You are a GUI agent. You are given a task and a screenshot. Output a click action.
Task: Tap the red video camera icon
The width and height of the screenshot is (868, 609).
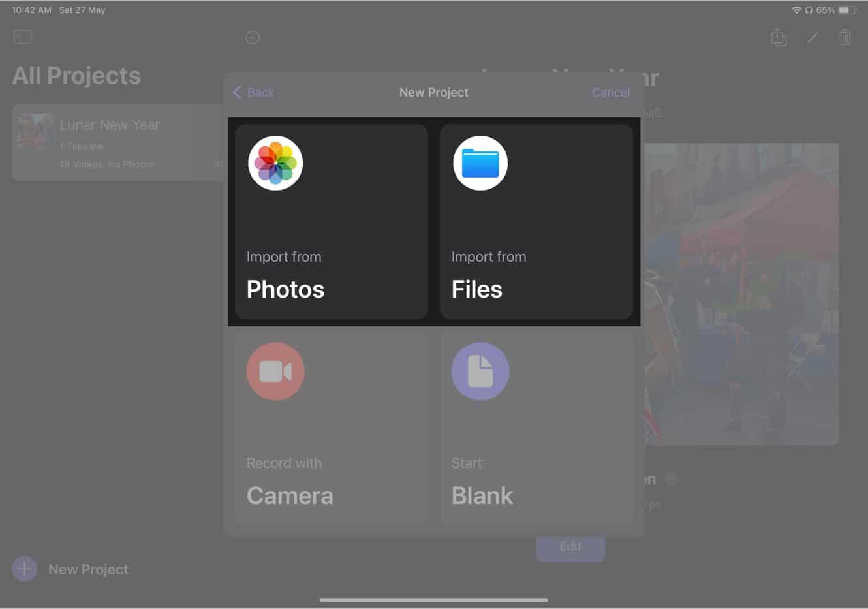coord(275,371)
